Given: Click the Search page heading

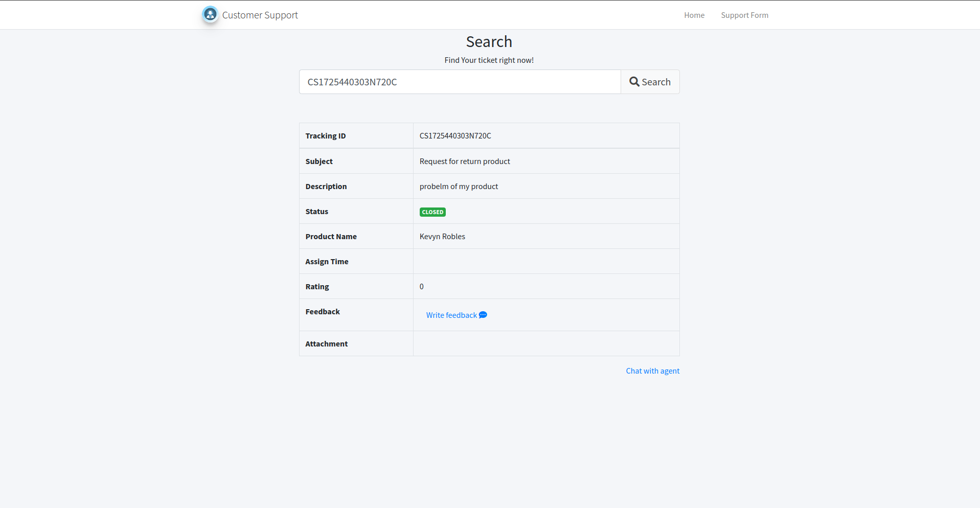Looking at the screenshot, I should (489, 42).
